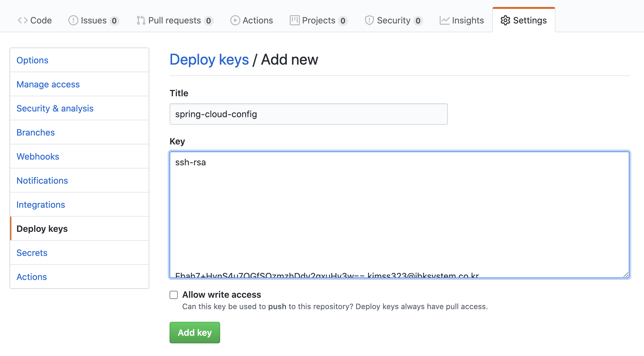This screenshot has width=644, height=356.
Task: Enable the Allow write access checkbox
Action: (174, 295)
